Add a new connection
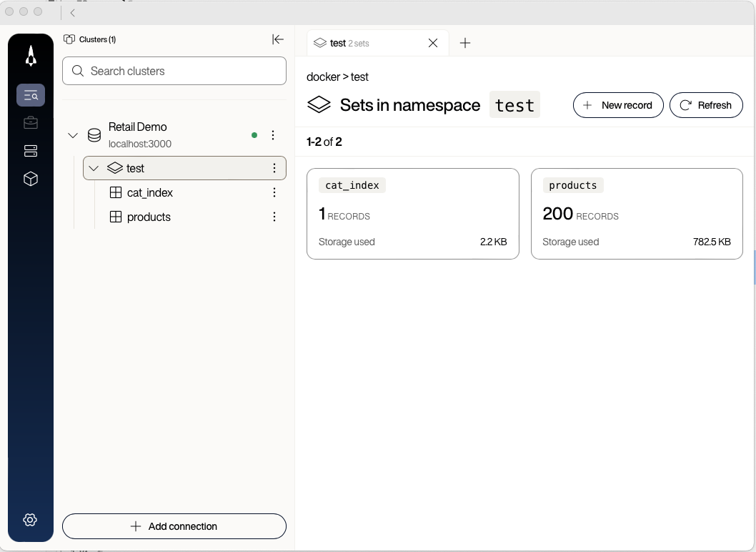This screenshot has width=756, height=552. tap(174, 526)
